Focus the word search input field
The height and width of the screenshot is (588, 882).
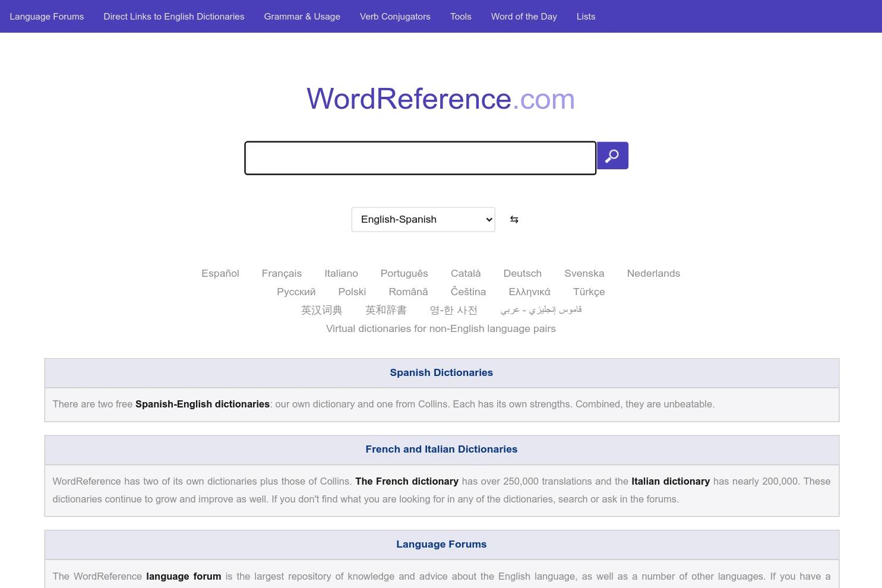420,158
